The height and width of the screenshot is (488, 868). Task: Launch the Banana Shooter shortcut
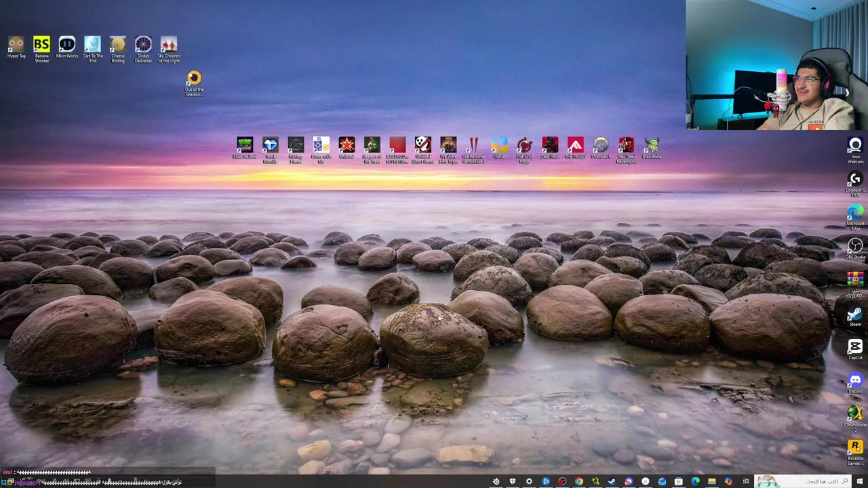41,49
